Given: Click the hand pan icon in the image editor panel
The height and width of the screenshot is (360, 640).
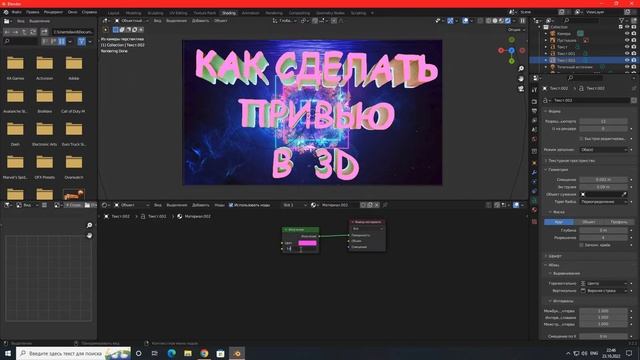Looking at the screenshot, I should [x=89, y=236].
